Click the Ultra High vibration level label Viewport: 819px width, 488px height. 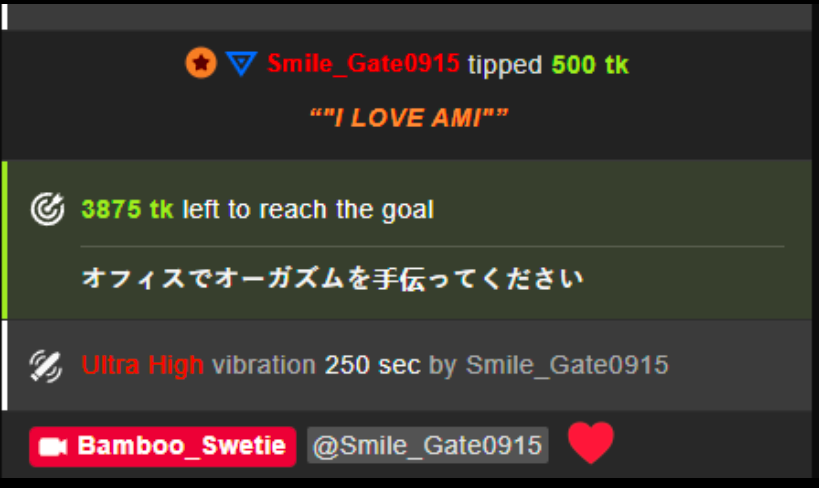click(143, 365)
